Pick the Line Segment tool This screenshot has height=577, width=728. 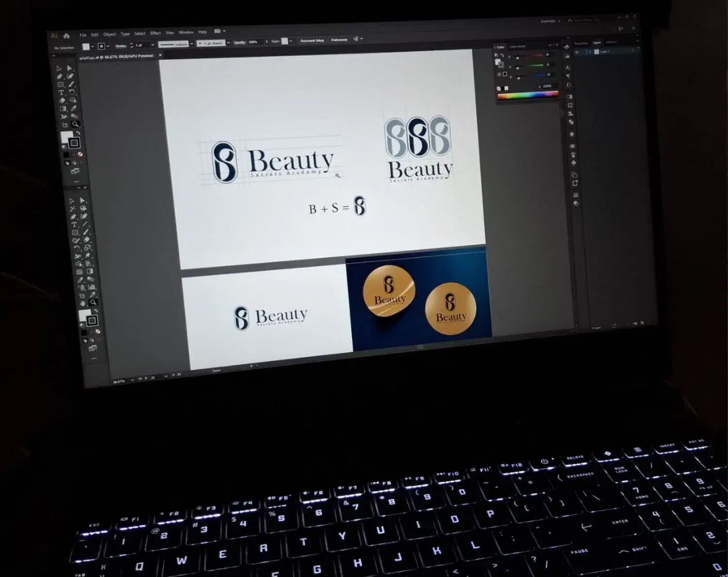click(x=85, y=224)
